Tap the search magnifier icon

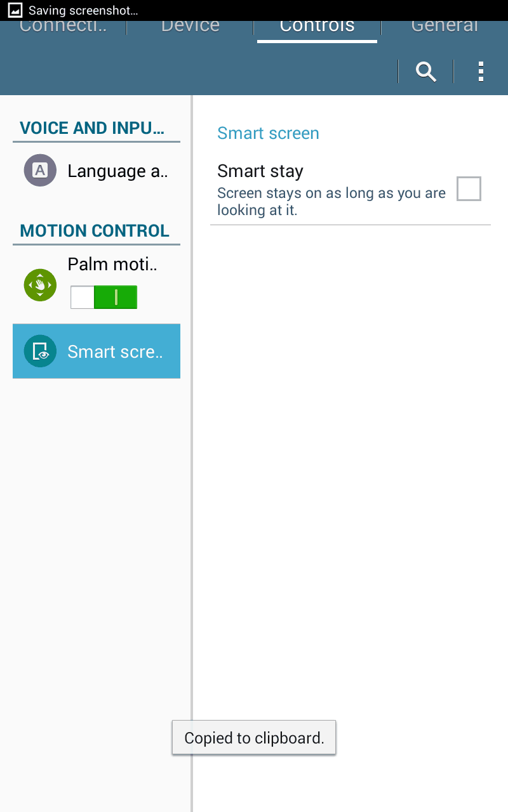pyautogui.click(x=426, y=72)
